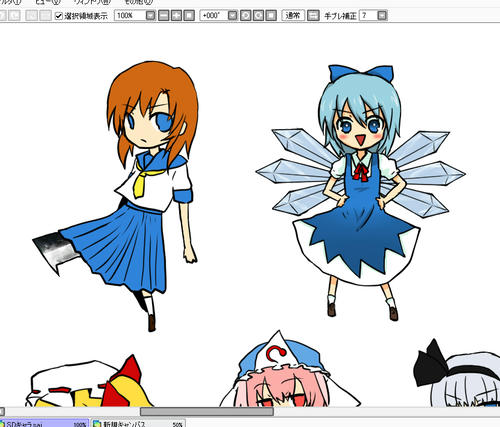Image resolution: width=500 pixels, height=427 pixels.
Task: Open the ビュー(V) menu
Action: (x=48, y=2)
